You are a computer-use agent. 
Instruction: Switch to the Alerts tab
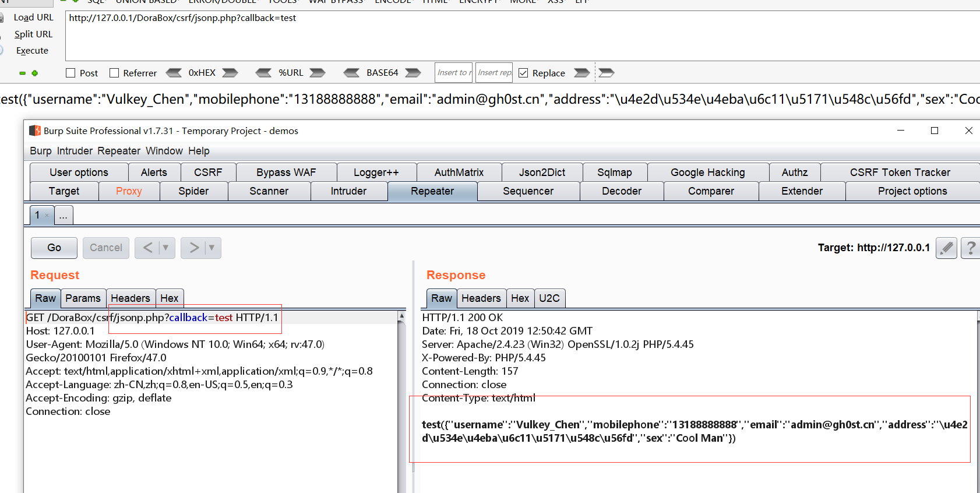tap(154, 172)
